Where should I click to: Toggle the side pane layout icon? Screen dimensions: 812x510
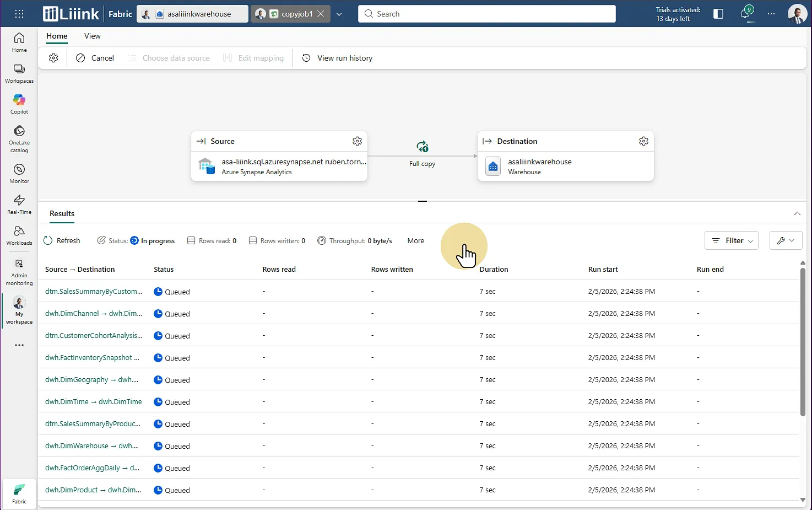tap(718, 14)
